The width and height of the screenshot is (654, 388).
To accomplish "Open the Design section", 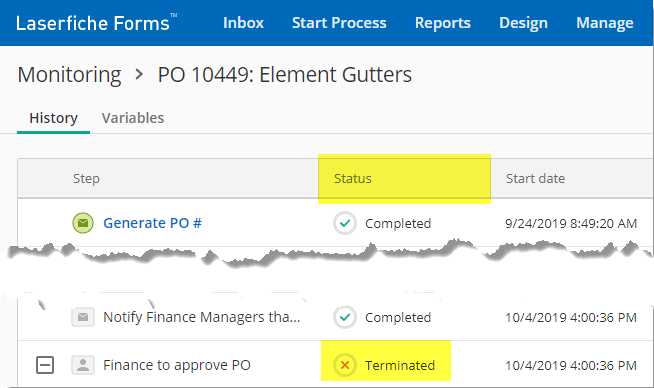I will 523,23.
